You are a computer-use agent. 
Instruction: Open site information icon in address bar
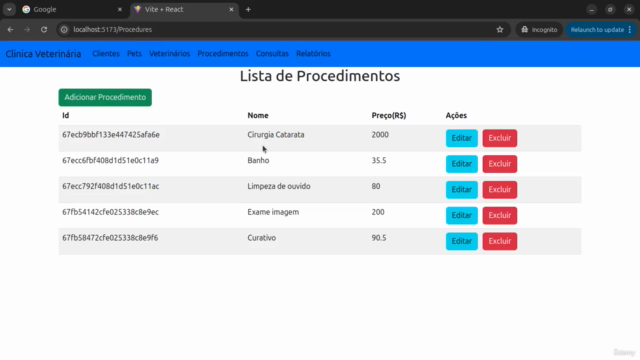point(64,29)
